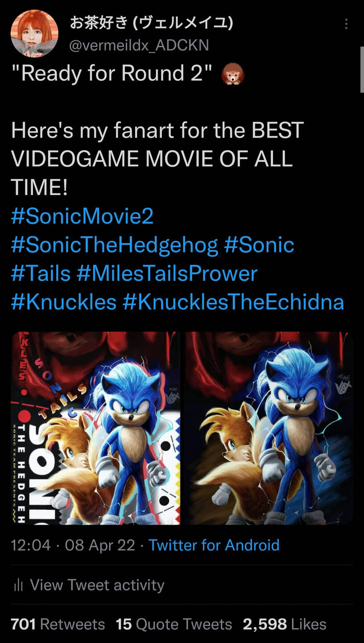Viewport: 364px width, 643px height.
Task: Open the #MilesTailsPrower hashtag
Action: coord(167,274)
